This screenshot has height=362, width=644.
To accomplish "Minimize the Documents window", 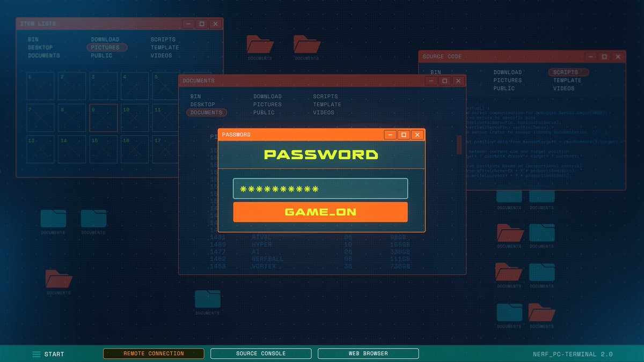I will tap(431, 80).
